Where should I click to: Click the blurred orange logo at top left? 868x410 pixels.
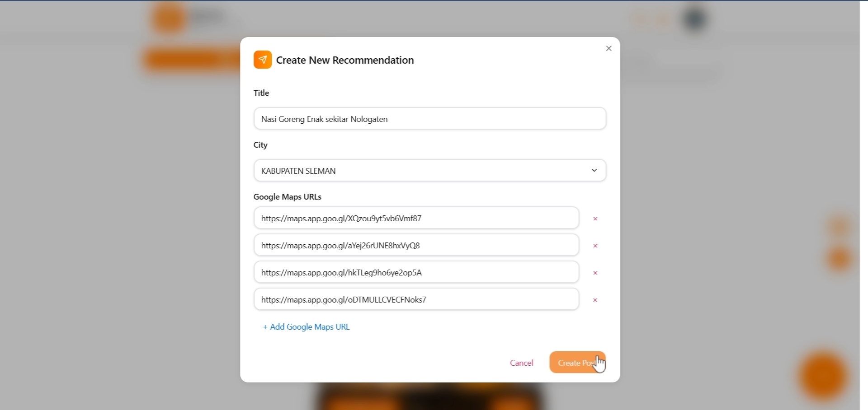point(169,19)
